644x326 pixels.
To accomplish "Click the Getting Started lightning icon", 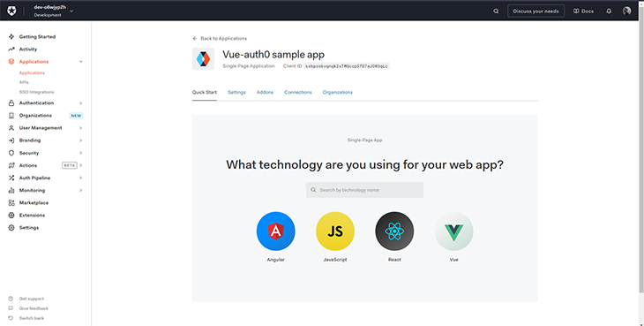I will pyautogui.click(x=11, y=36).
